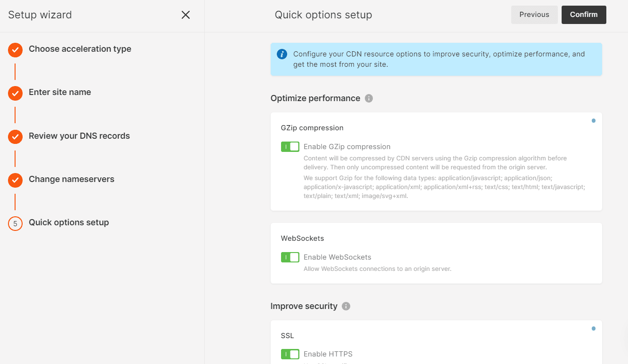The width and height of the screenshot is (628, 364).
Task: Click blue dot on GZip compression card
Action: point(593,121)
